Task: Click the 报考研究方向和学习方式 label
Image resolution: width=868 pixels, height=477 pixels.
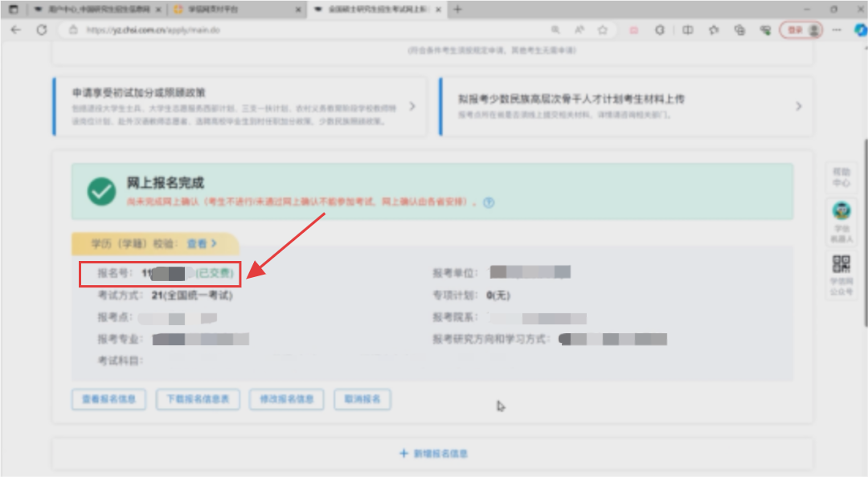Action: (x=491, y=339)
